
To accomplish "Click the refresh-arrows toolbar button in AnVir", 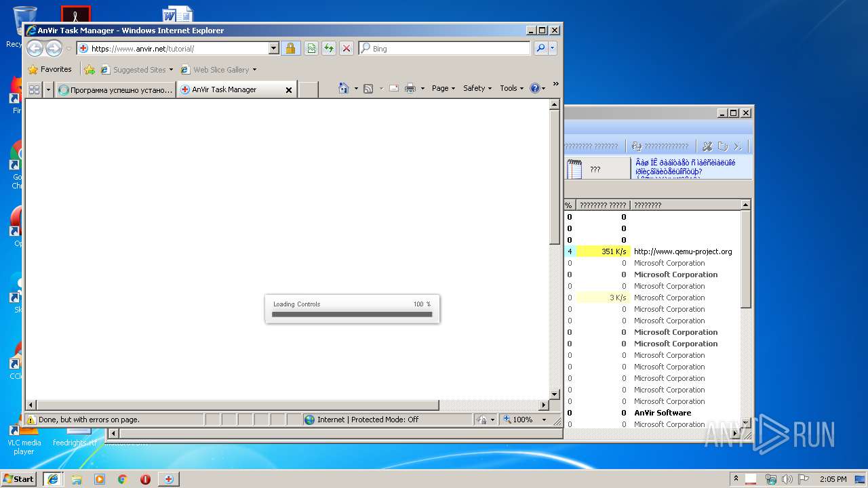I will (x=659, y=146).
